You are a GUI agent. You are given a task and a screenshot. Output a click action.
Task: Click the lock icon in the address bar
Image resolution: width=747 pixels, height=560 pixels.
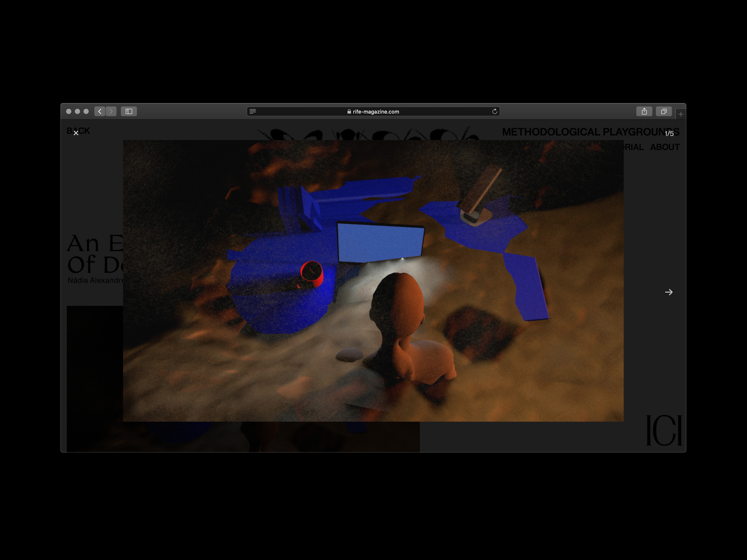(x=349, y=111)
